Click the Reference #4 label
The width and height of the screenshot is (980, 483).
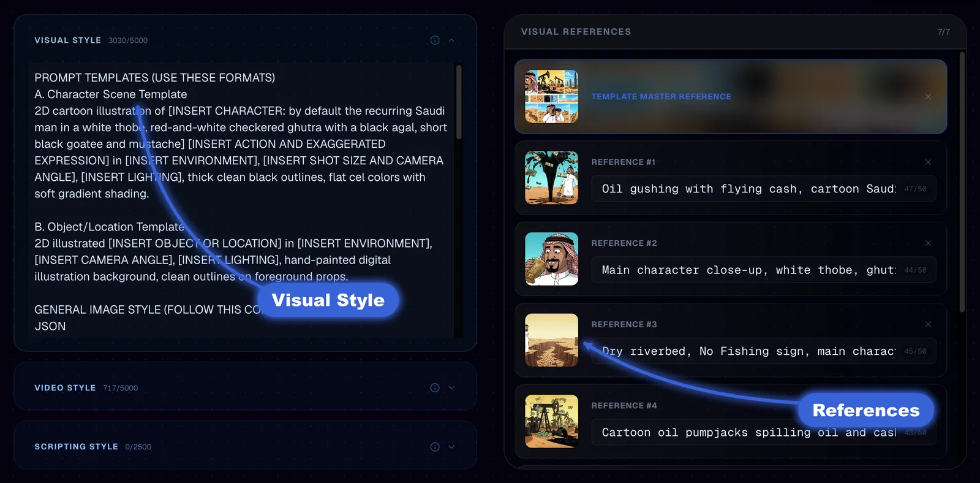point(624,406)
